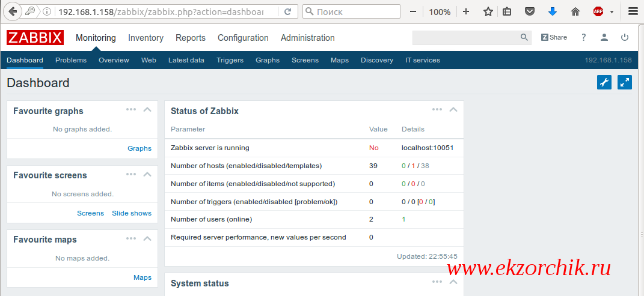Open the Triggers submenu

[230, 60]
